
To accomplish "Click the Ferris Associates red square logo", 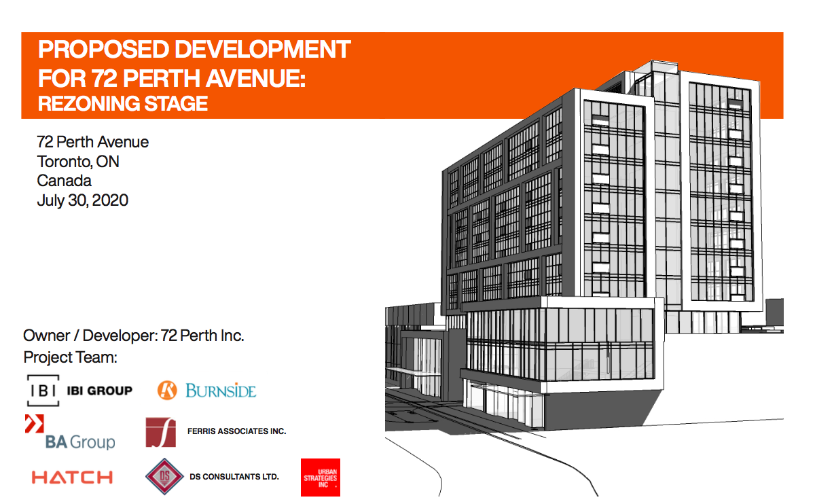I will (161, 432).
